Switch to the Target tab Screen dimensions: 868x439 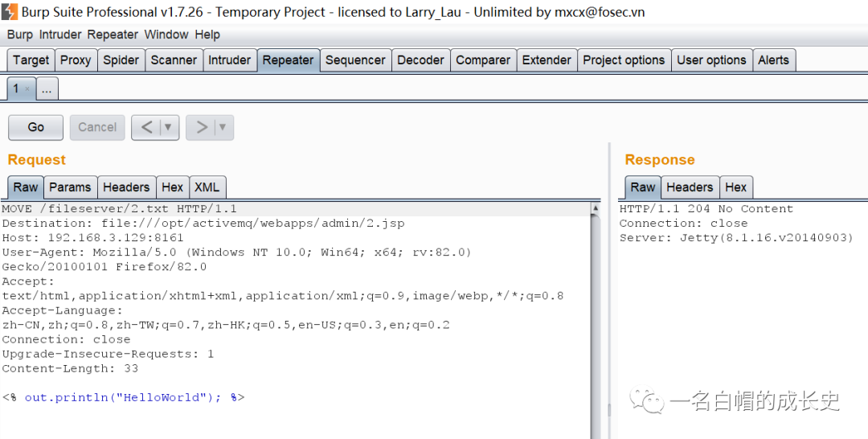pyautogui.click(x=31, y=60)
